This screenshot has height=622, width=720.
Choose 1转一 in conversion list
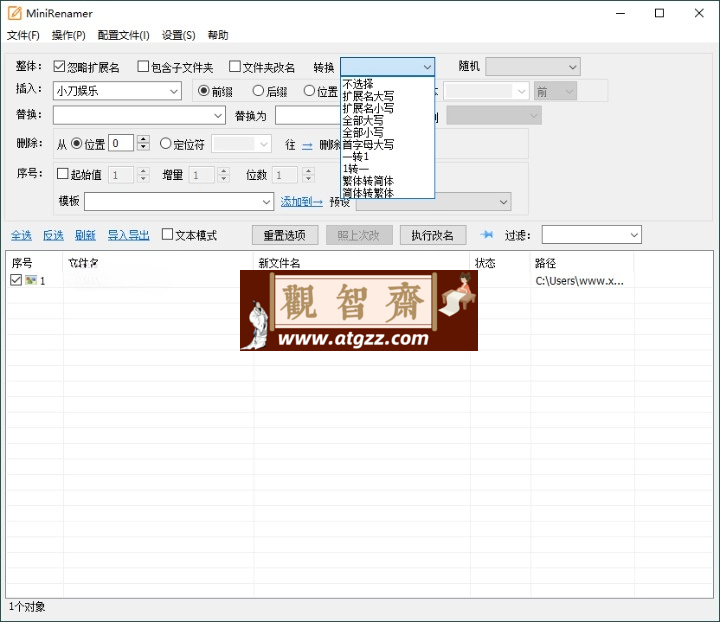[x=388, y=169]
